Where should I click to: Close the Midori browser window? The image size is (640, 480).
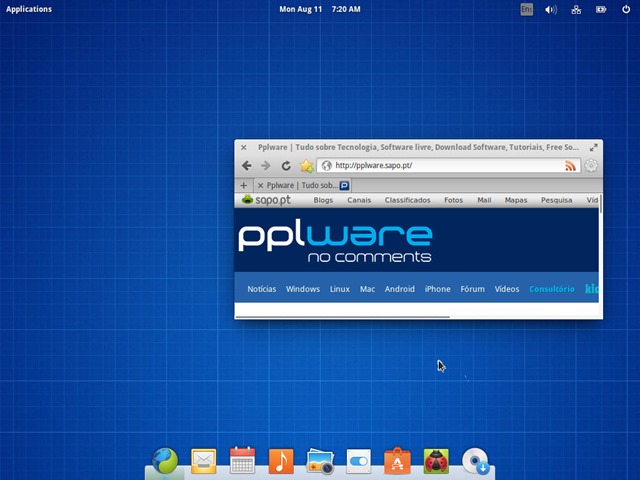point(244,147)
